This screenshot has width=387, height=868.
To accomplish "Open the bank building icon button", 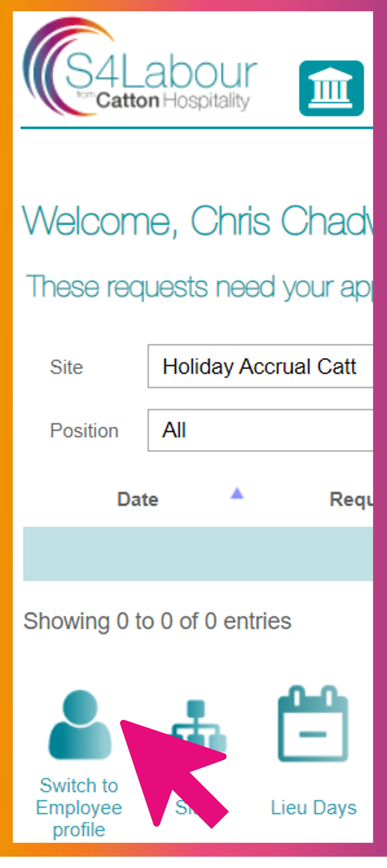I will click(332, 88).
